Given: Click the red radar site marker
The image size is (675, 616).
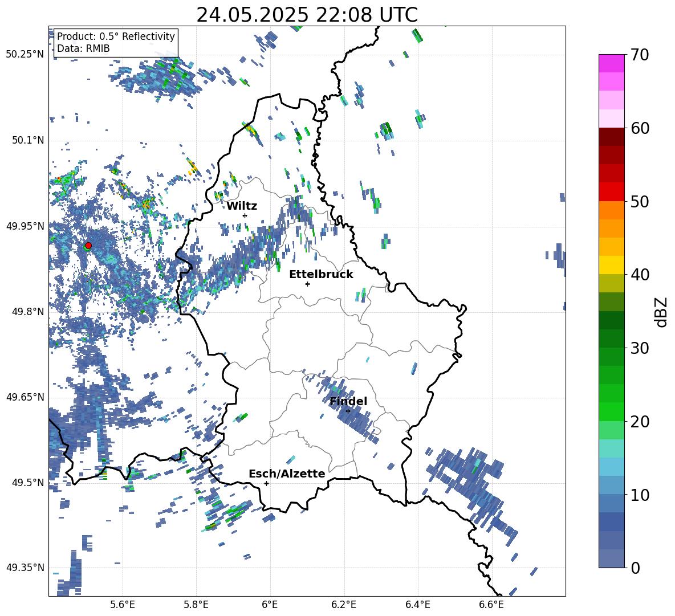Looking at the screenshot, I should (88, 245).
